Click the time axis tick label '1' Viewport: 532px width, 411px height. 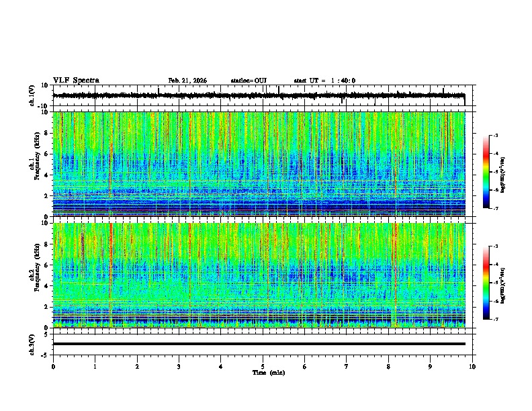tap(95, 367)
